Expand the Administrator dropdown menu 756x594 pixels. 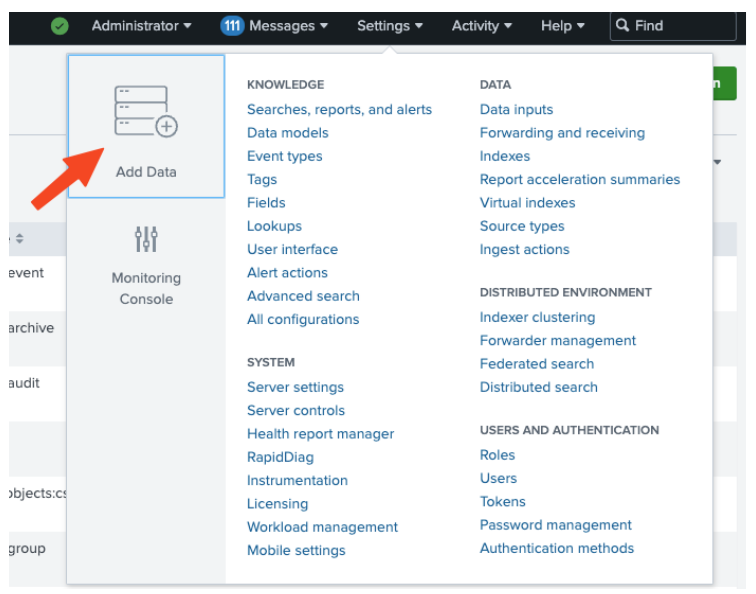[x=142, y=26]
